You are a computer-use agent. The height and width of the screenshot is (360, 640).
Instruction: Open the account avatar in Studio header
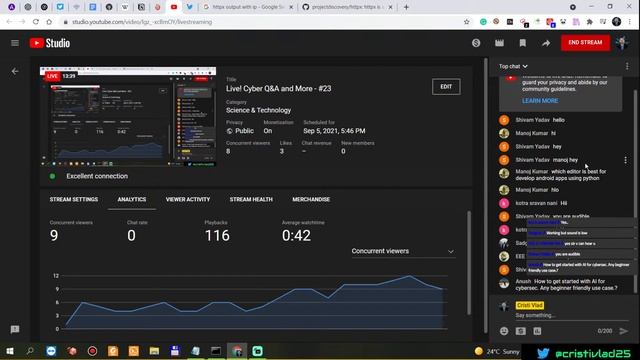point(622,42)
